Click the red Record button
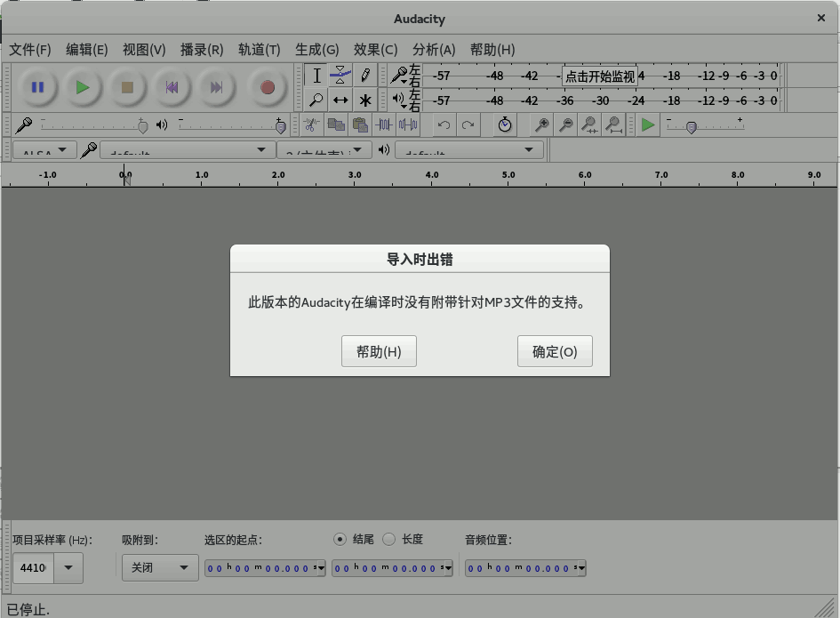This screenshot has width=840, height=618. click(x=268, y=87)
